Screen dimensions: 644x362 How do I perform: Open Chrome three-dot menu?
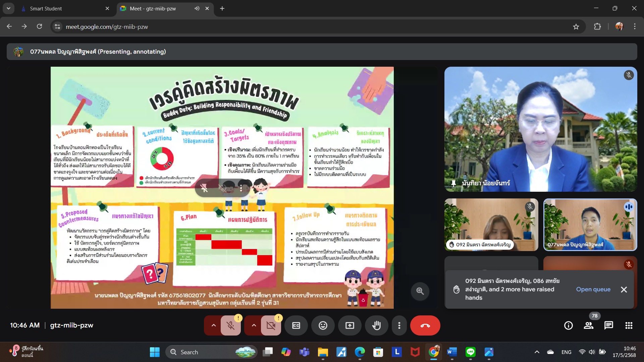point(635,26)
